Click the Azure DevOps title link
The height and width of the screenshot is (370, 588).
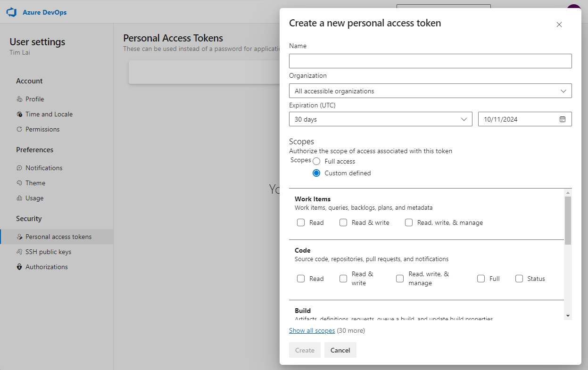coord(45,12)
